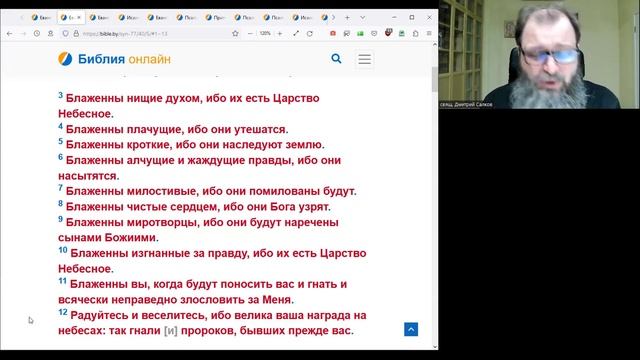Select verse number 11
Screen dimensions: 640x360
click(x=62, y=281)
